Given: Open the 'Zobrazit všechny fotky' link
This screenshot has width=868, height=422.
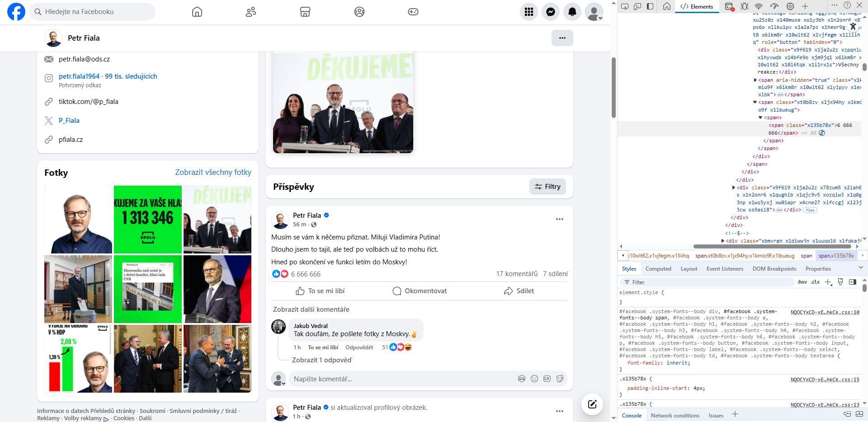Looking at the screenshot, I should point(213,172).
